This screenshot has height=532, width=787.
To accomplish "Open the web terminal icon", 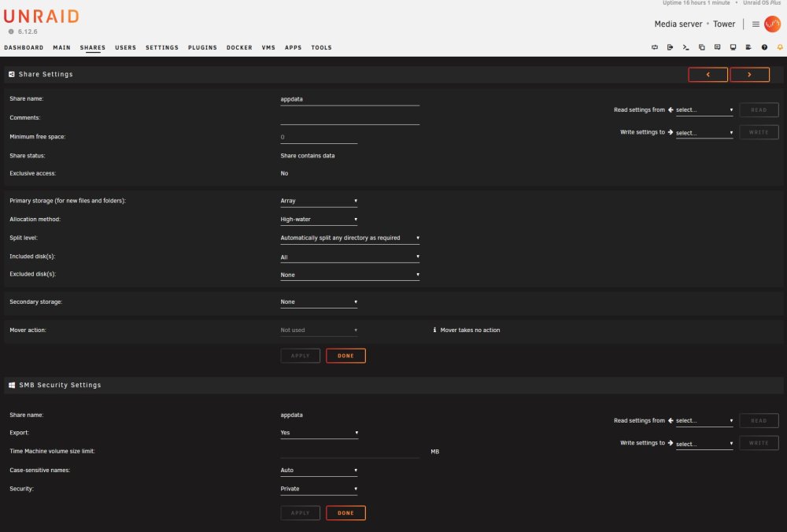I will click(x=685, y=47).
